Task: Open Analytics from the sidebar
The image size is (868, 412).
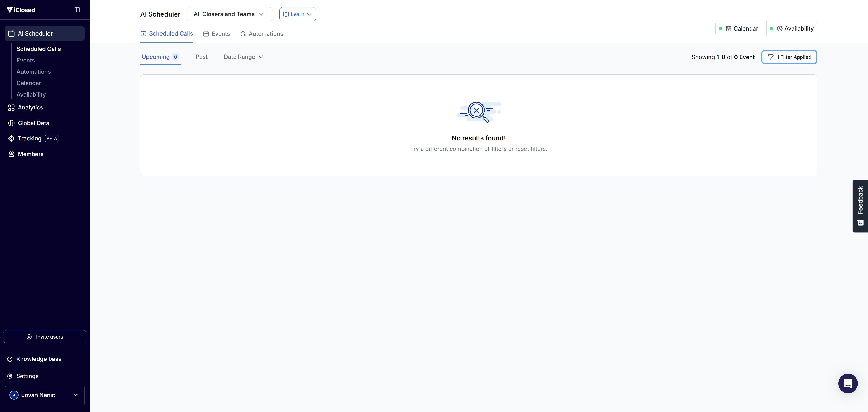Action: [30, 108]
